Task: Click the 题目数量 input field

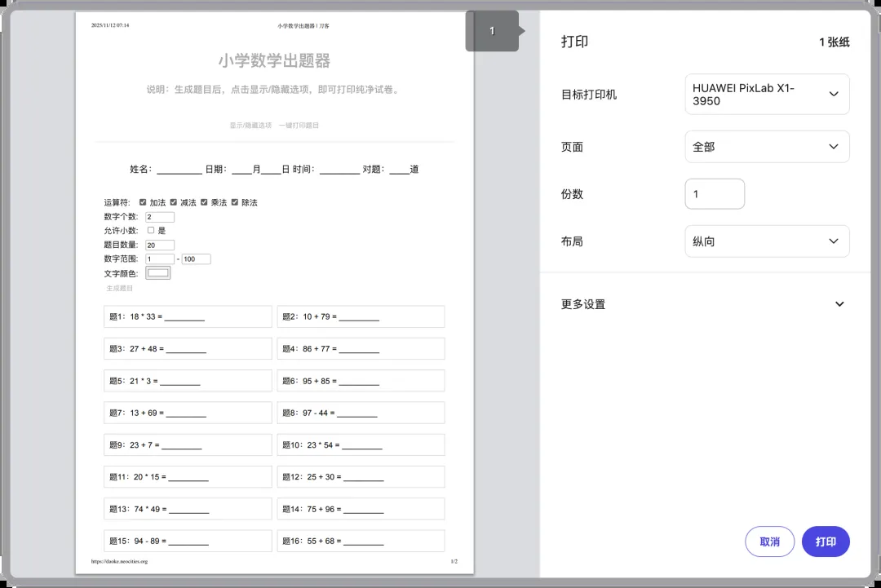Action: [x=160, y=245]
